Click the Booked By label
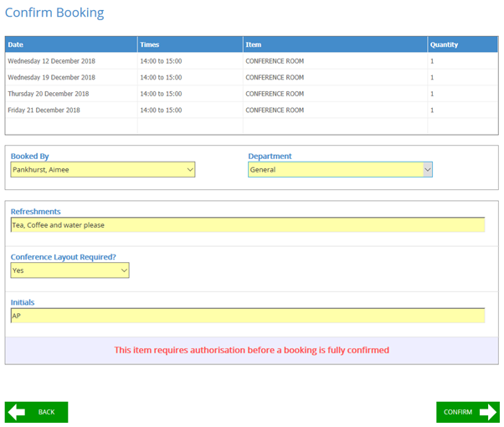The height and width of the screenshot is (427, 504). (29, 157)
